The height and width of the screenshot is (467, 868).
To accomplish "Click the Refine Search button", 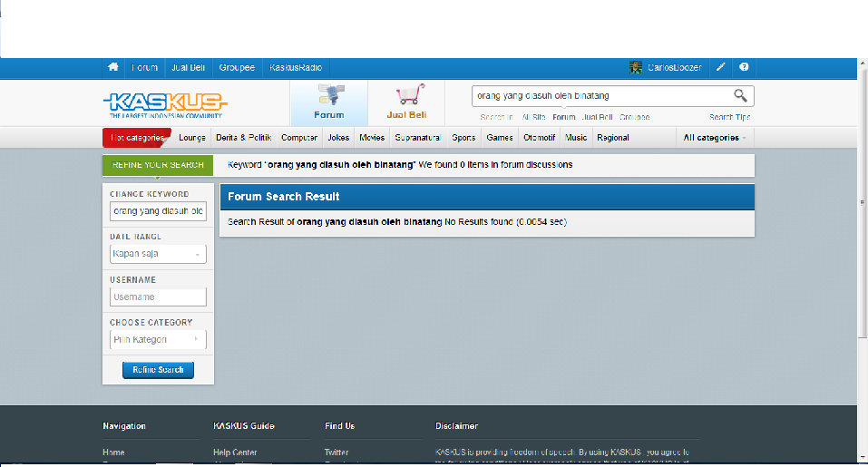I will click(x=158, y=370).
